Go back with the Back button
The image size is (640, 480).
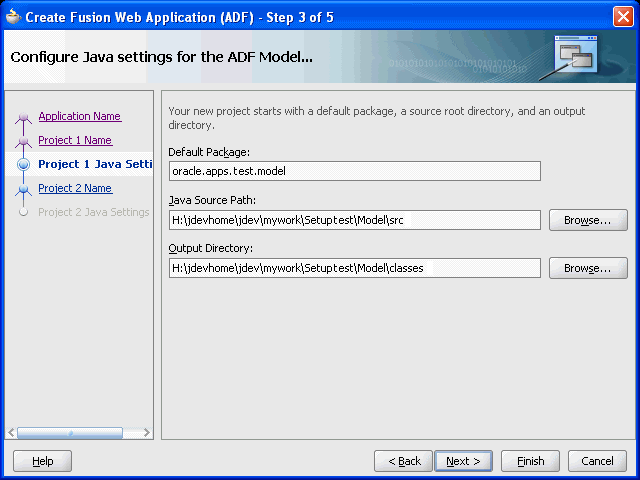point(403,461)
